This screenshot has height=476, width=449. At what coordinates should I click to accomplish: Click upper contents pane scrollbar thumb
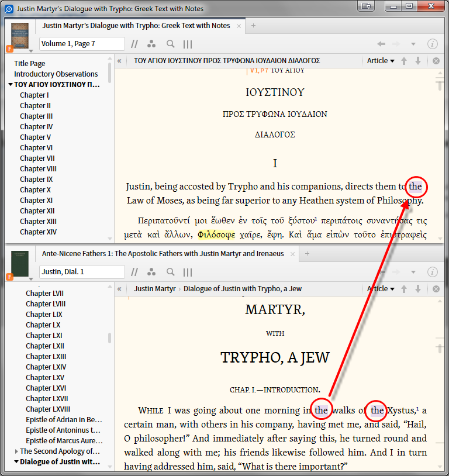point(109,73)
